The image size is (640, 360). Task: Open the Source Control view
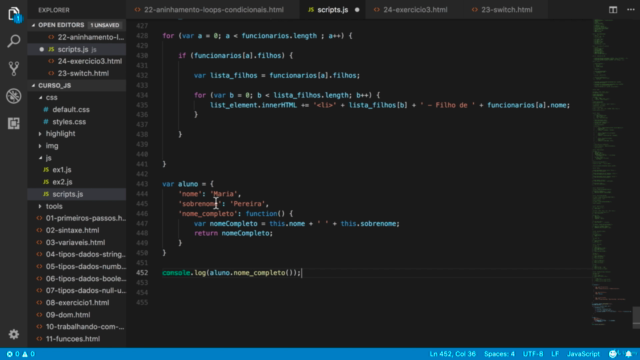pos(14,69)
